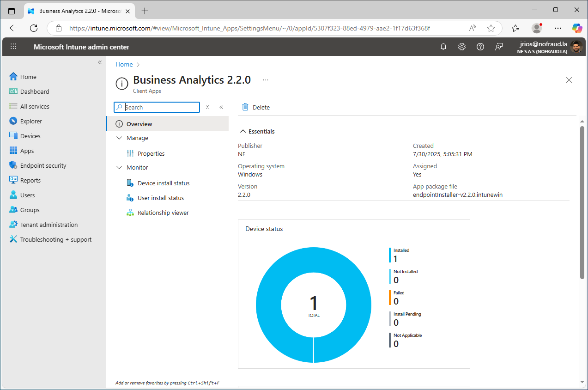588x390 pixels.
Task: Open the Reports sidebar icon
Action: (x=13, y=180)
